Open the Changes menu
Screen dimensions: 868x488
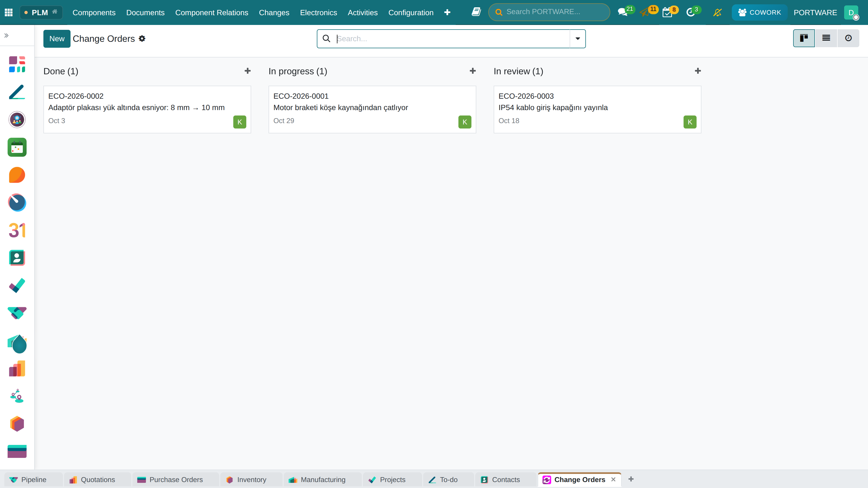[x=274, y=12]
